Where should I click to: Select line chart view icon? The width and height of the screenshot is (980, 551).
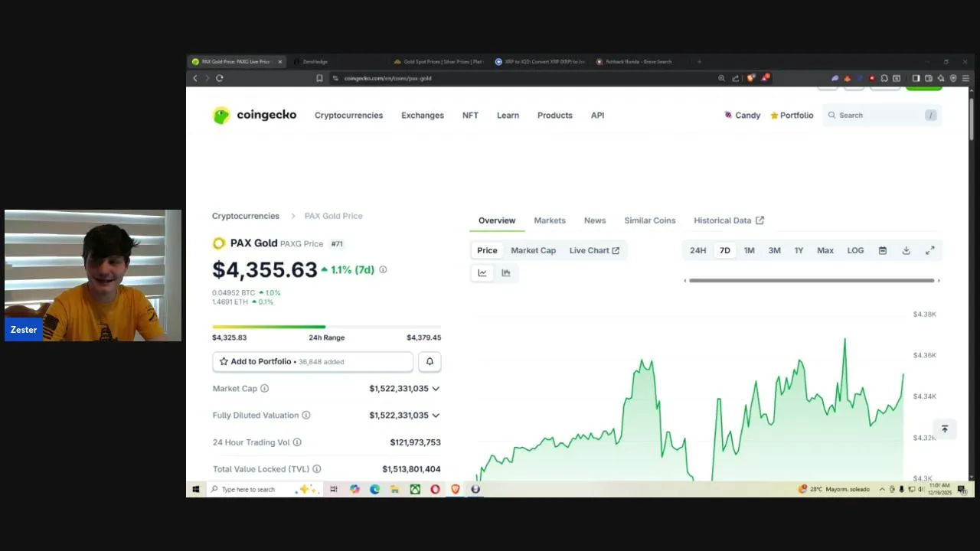click(x=482, y=273)
